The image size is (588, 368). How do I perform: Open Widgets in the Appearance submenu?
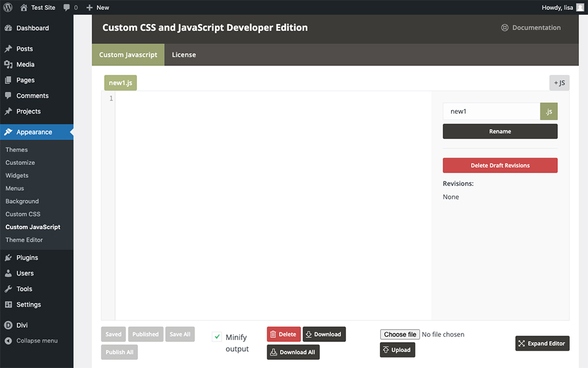point(17,175)
